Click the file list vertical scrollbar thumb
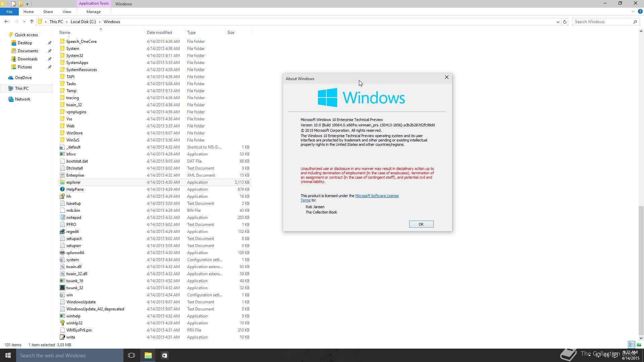The image size is (644, 362). click(x=641, y=271)
